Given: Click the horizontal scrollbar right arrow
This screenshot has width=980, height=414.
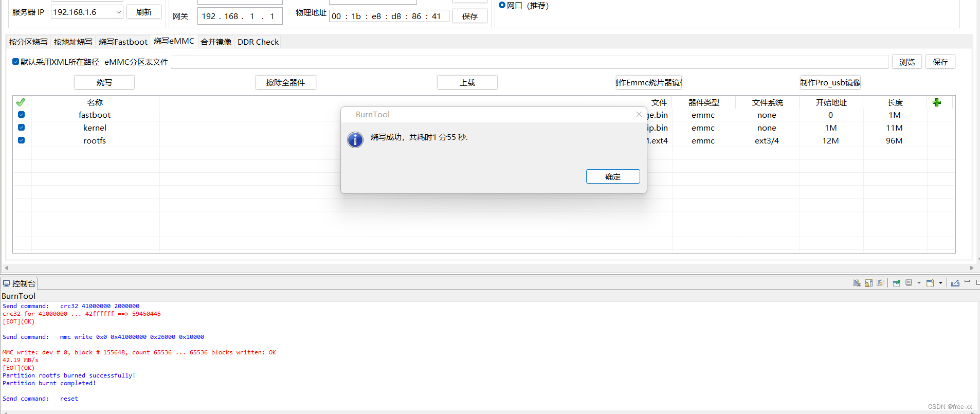Looking at the screenshot, I should pos(972,268).
